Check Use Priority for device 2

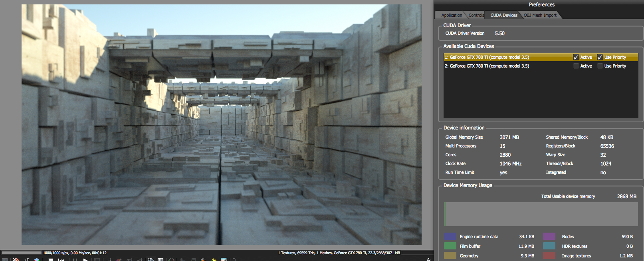coord(600,66)
